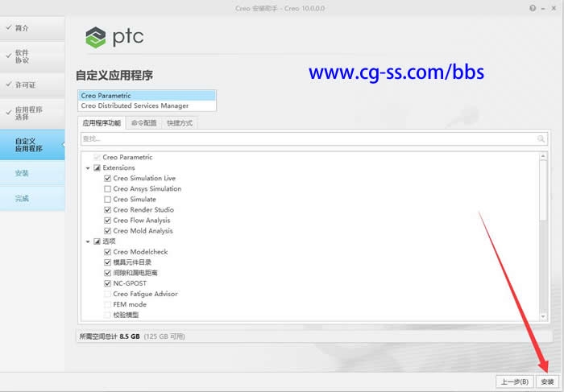
Task: Focus the 查找 search field
Action: [x=306, y=139]
